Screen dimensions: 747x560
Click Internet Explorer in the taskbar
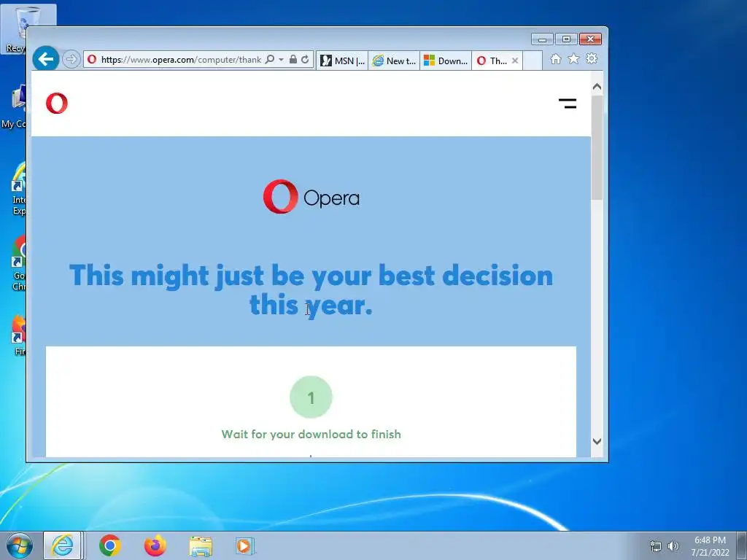pos(63,545)
